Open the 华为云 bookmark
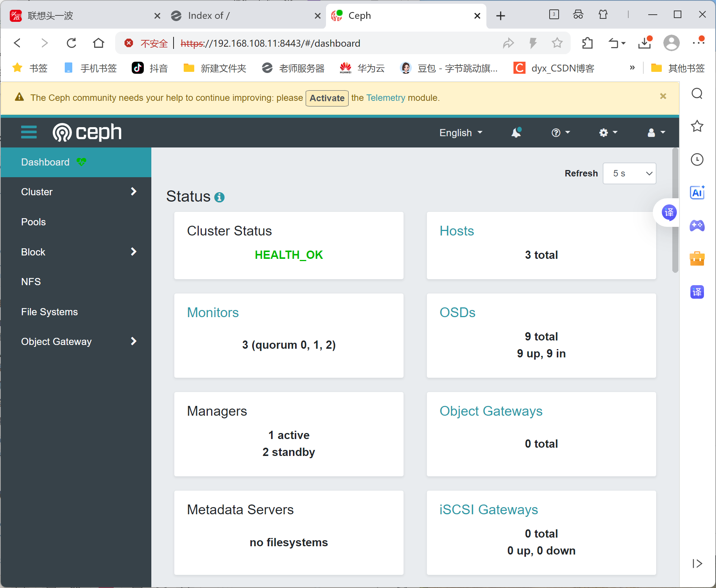This screenshot has width=716, height=588. tap(362, 68)
